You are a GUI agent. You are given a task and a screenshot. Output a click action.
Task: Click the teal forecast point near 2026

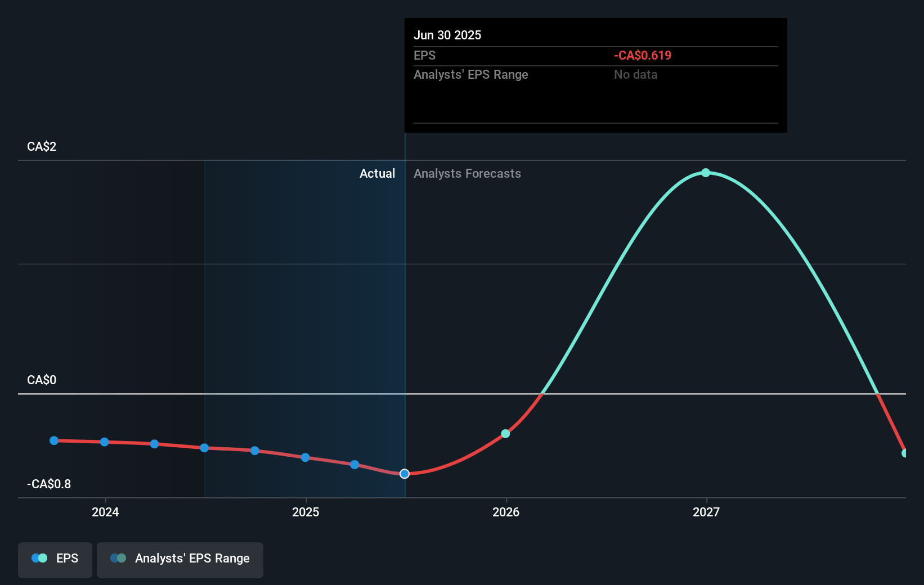point(505,433)
